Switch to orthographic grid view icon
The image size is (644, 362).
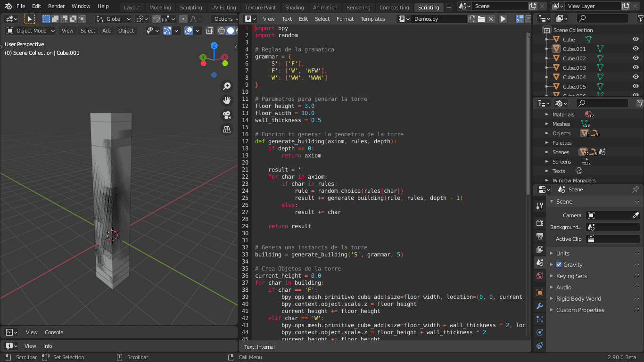[x=227, y=129]
